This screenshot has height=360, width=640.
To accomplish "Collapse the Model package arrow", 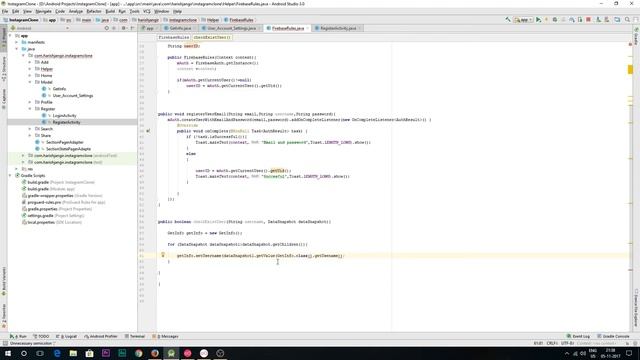I will (30, 82).
